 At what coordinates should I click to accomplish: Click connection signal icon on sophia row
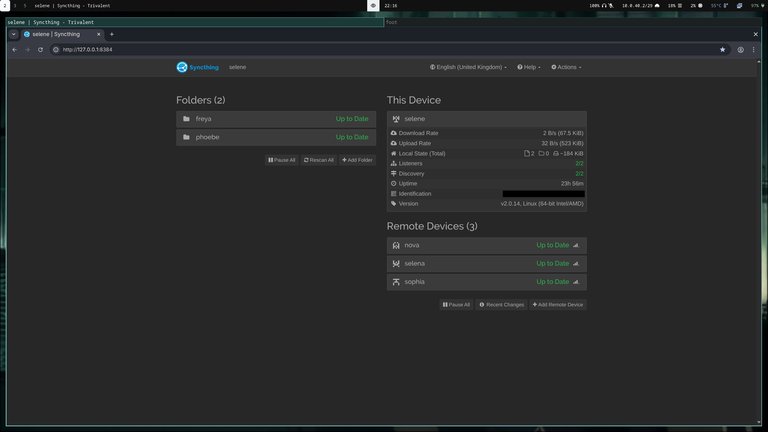[576, 282]
